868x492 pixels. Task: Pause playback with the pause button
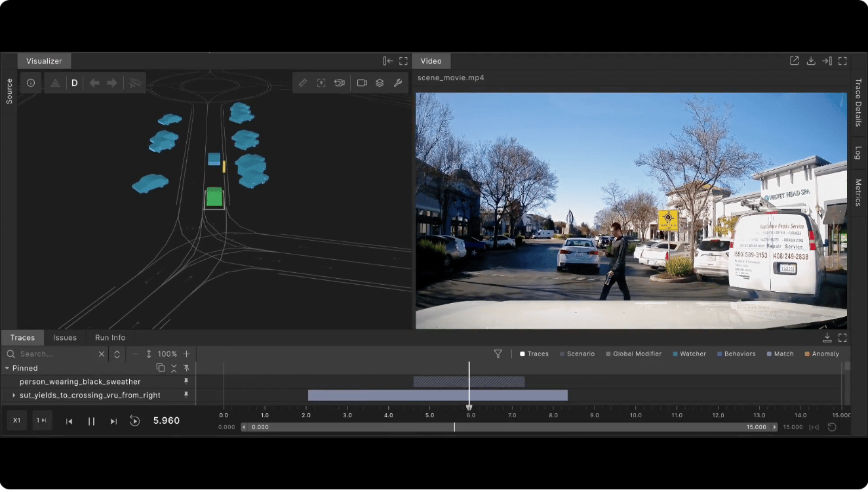coord(92,421)
